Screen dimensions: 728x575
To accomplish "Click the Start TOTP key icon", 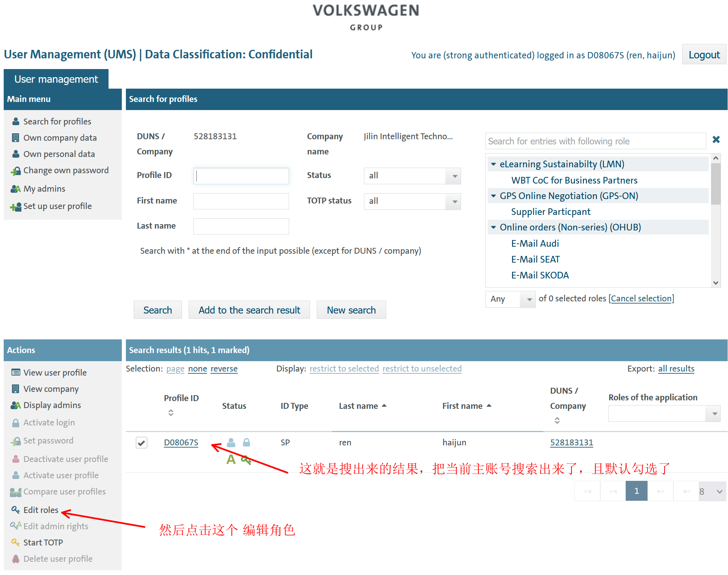I will coord(16,542).
